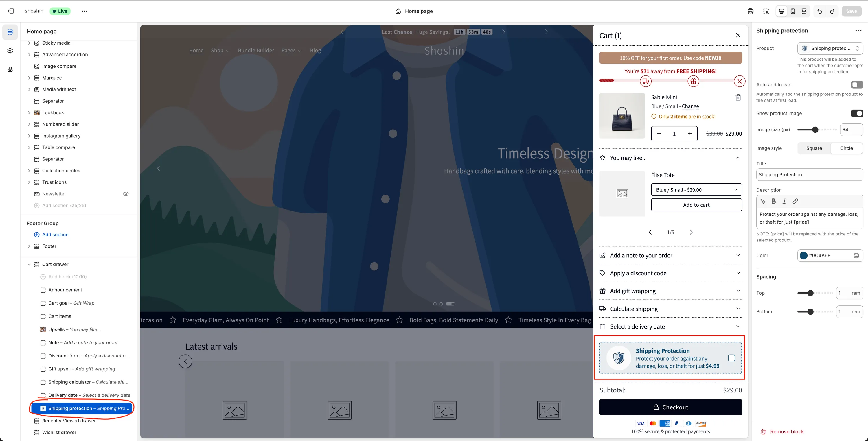Click the undo arrow in top toolbar
Viewport: 868px width, 441px height.
pyautogui.click(x=819, y=11)
